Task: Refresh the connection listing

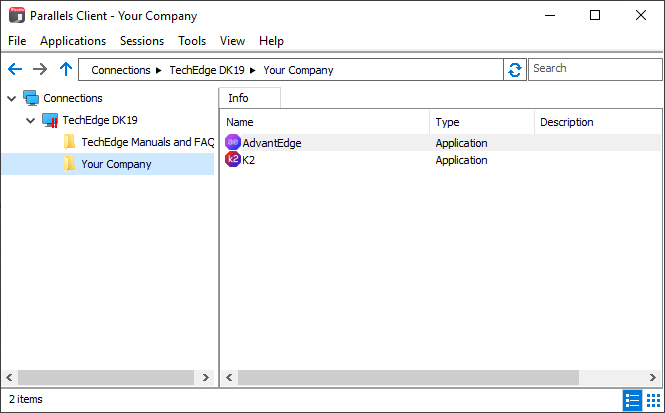Action: 515,70
